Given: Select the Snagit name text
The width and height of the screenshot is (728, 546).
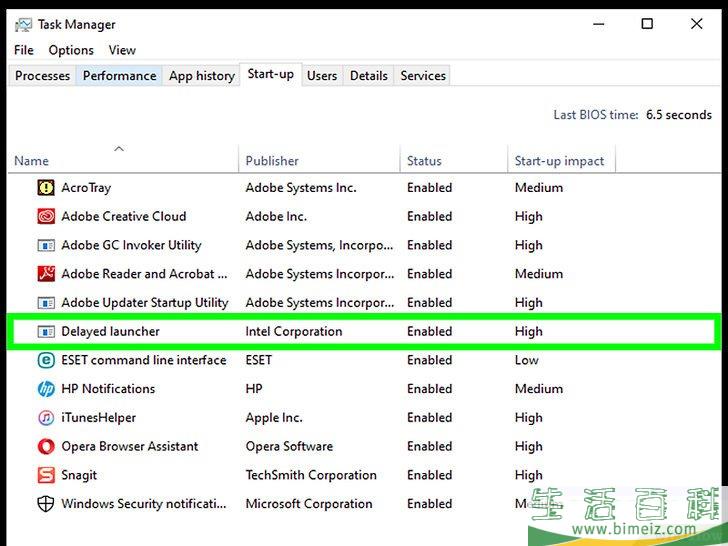Looking at the screenshot, I should point(79,475).
